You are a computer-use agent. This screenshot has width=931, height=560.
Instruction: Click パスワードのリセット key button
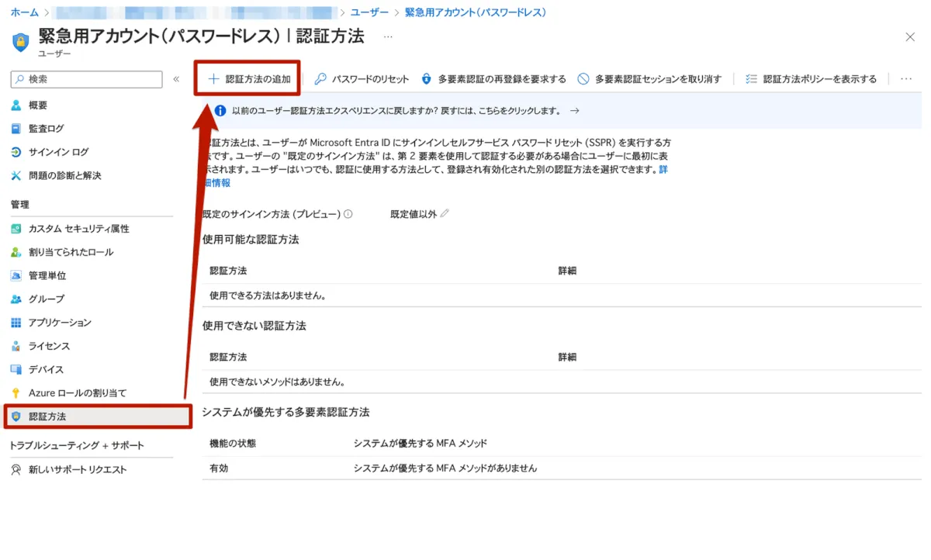[x=362, y=79]
